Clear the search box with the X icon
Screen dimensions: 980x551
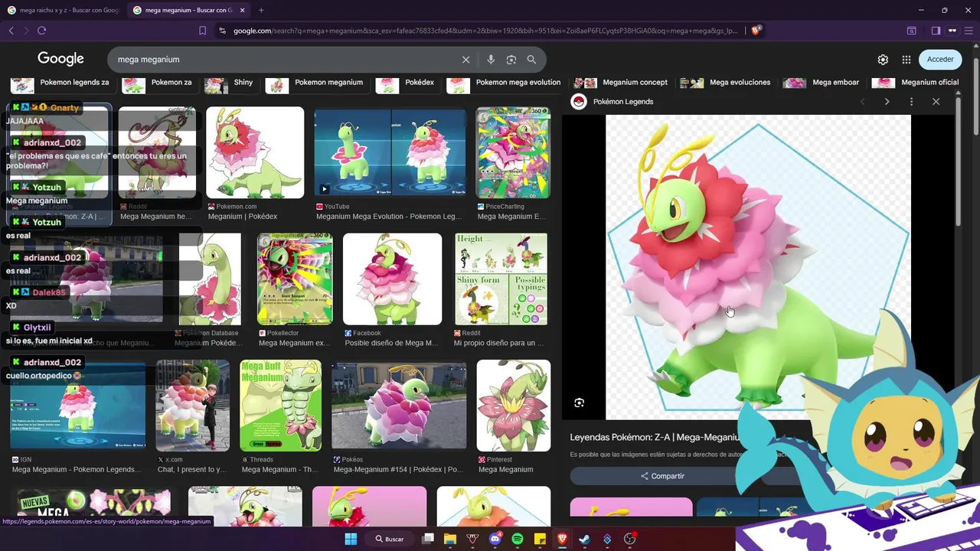465,60
